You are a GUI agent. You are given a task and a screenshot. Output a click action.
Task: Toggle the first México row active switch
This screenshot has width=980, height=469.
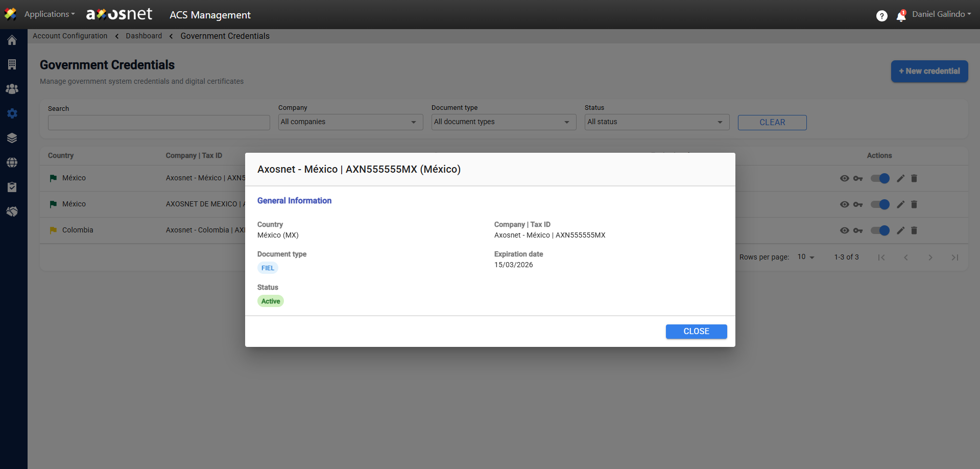880,178
